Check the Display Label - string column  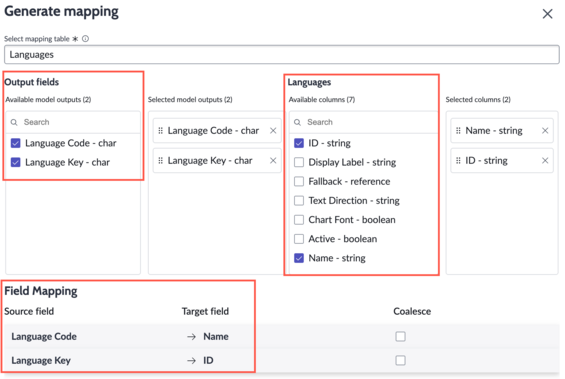point(299,162)
